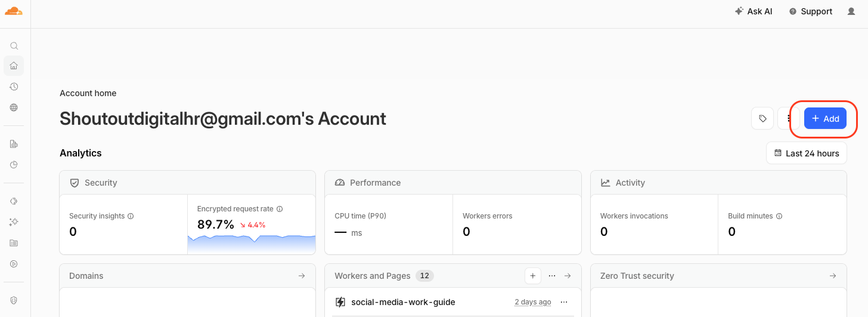The height and width of the screenshot is (317, 868).
Task: Open the security shield icon in sidebar
Action: click(14, 300)
